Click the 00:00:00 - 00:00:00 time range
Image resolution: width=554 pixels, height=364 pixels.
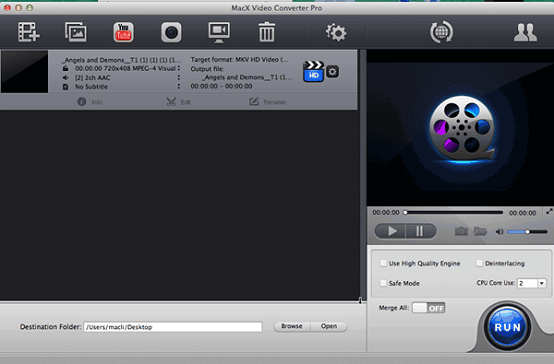click(222, 86)
